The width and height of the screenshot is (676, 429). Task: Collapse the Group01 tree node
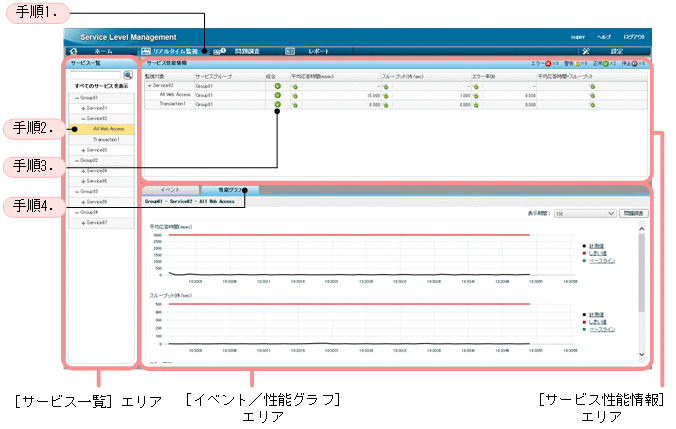point(77,98)
